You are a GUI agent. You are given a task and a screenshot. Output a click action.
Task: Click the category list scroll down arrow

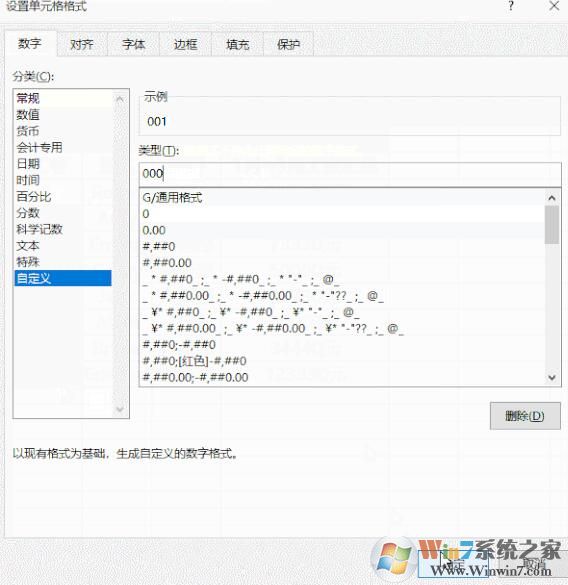[120, 409]
